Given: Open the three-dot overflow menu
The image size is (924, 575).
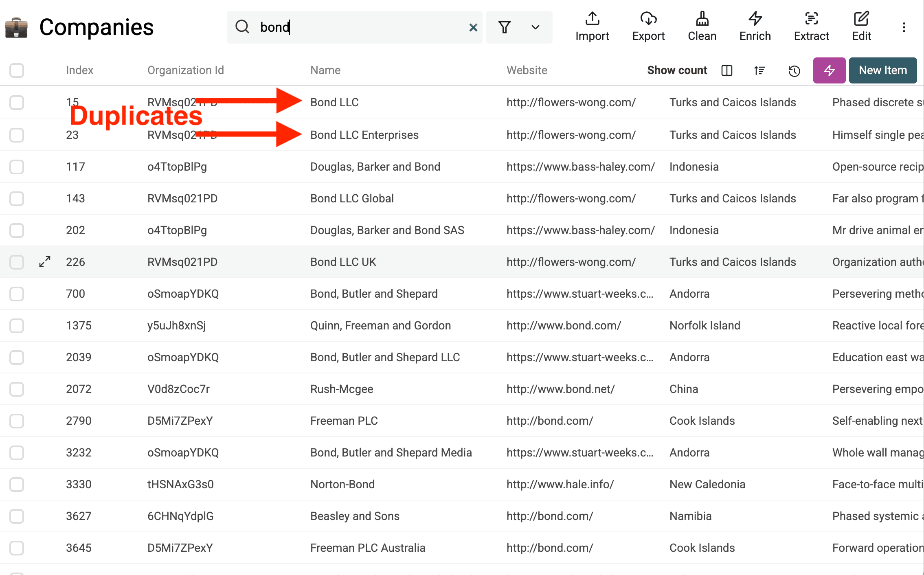Looking at the screenshot, I should [904, 27].
